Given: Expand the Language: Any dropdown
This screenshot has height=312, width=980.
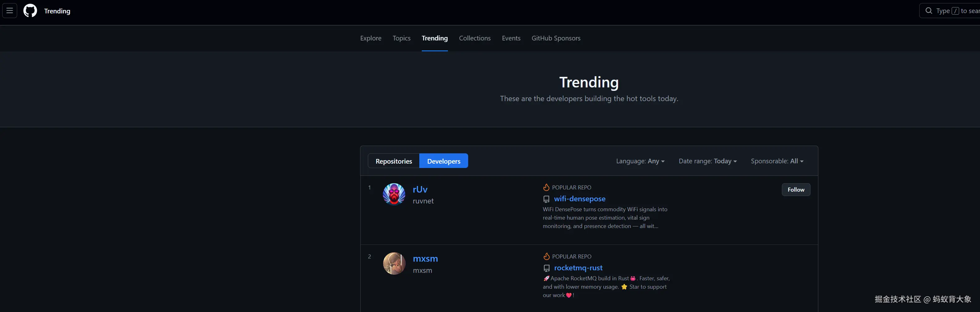Looking at the screenshot, I should pos(640,161).
